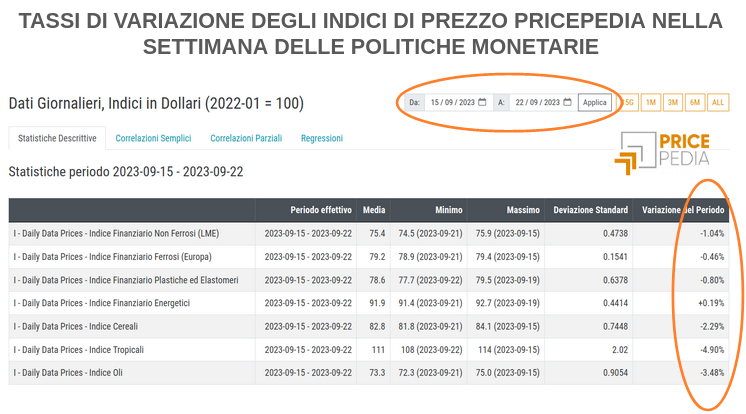Click the Variazione nel Periodo column header

[x=683, y=210]
